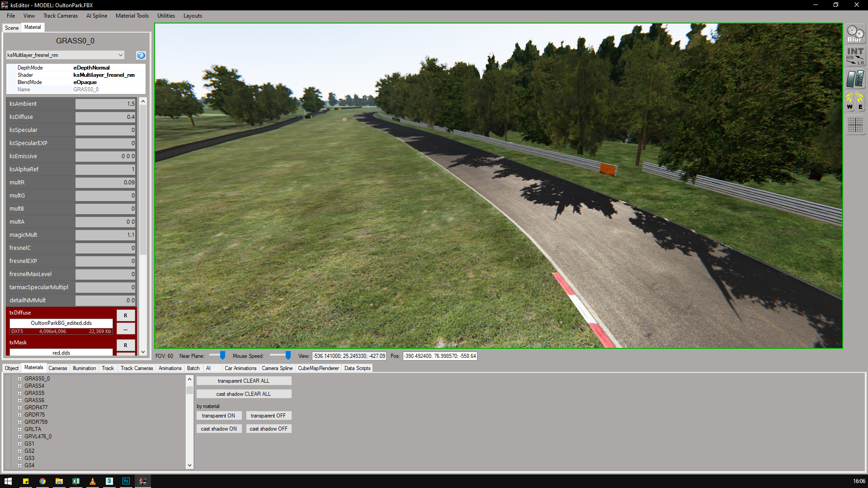The width and height of the screenshot is (868, 488).
Task: Open the Layouts menu
Action: click(193, 16)
